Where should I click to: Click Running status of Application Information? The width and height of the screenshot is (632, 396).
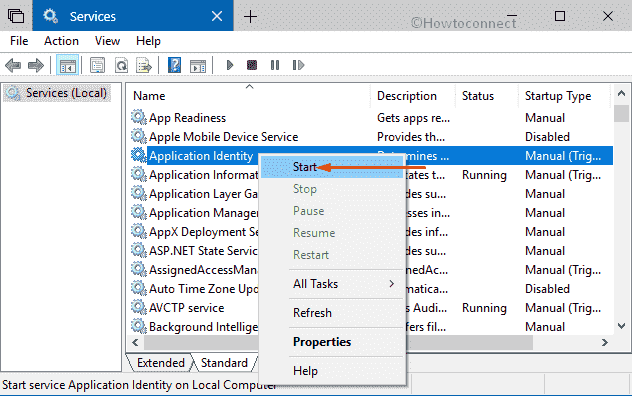(484, 175)
